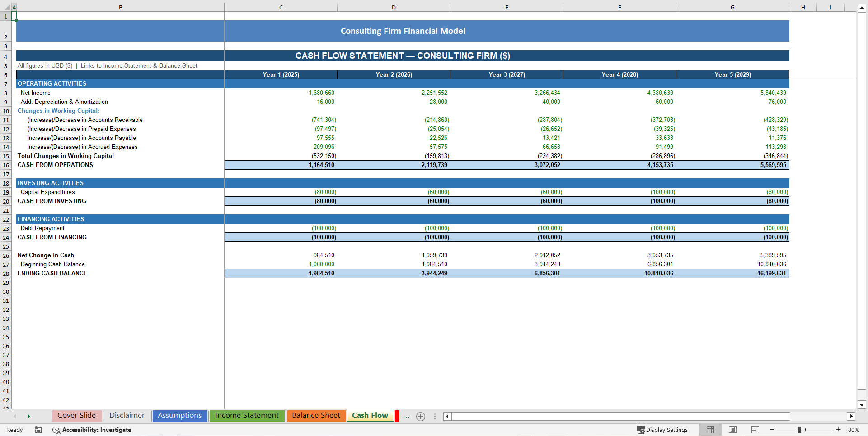Click the horizontal scrollbar left arrow
The height and width of the screenshot is (436, 868).
(447, 416)
